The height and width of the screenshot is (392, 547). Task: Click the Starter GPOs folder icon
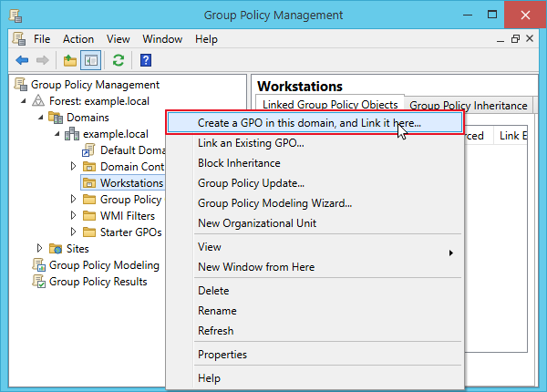tap(89, 232)
